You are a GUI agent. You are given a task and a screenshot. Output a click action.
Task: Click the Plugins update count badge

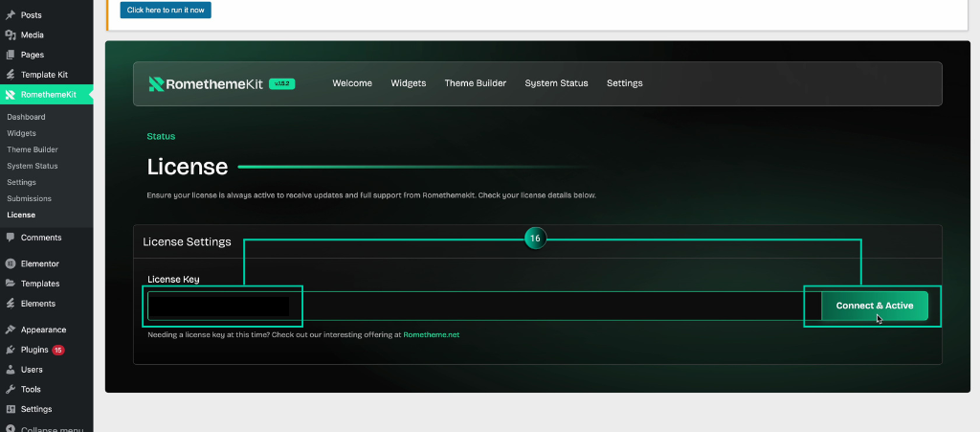click(58, 350)
